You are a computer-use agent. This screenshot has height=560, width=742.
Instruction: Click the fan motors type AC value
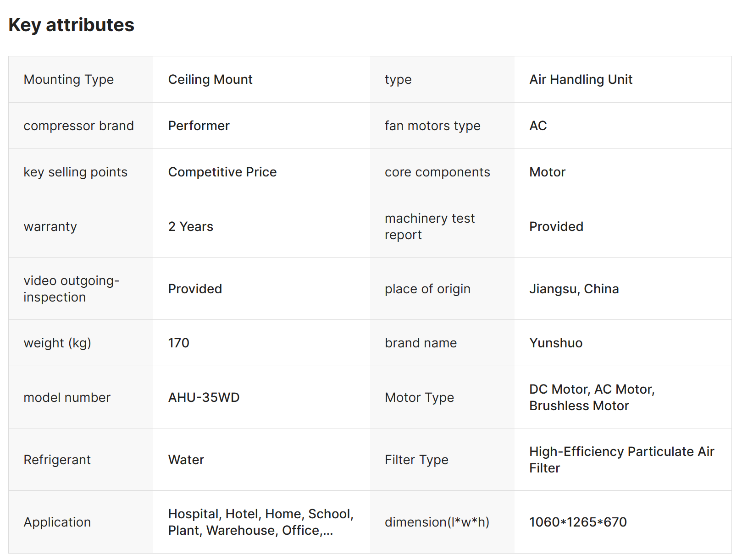click(x=538, y=126)
